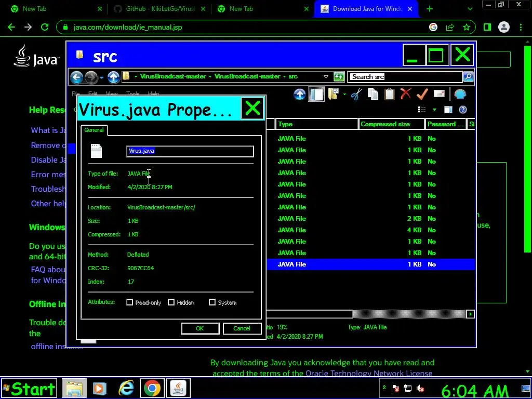
Task: Open the Tools menu in src window
Action: tap(132, 94)
